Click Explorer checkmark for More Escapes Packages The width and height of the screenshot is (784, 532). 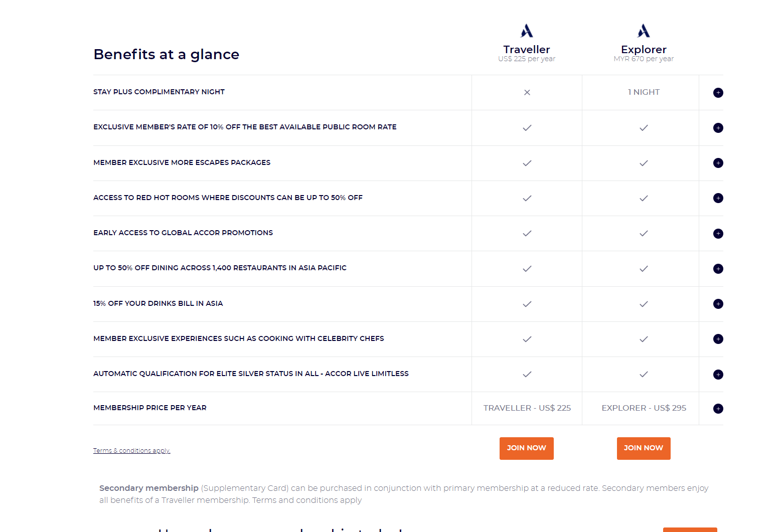644,163
